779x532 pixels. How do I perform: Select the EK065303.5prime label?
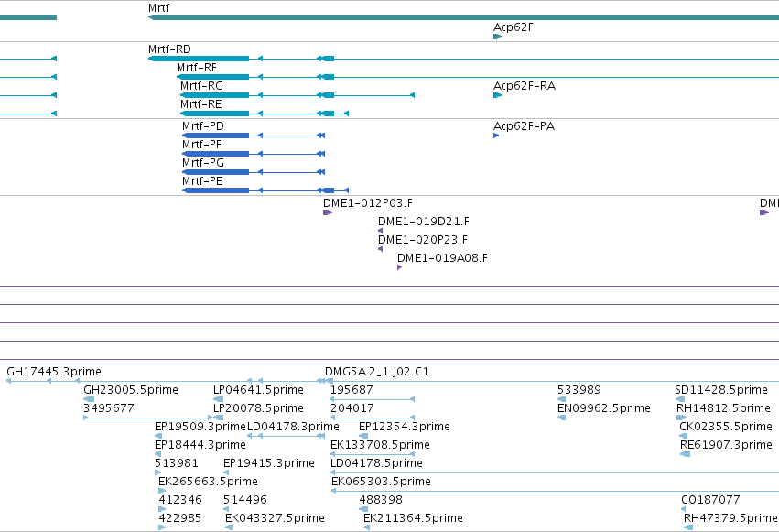click(381, 482)
